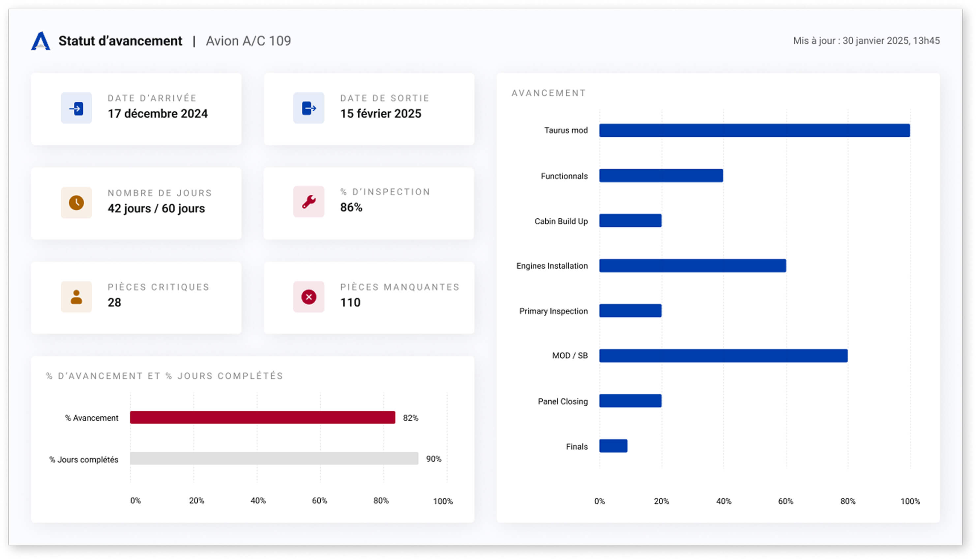
Task: Click the '82%' label beside the red bar
Action: click(x=411, y=418)
